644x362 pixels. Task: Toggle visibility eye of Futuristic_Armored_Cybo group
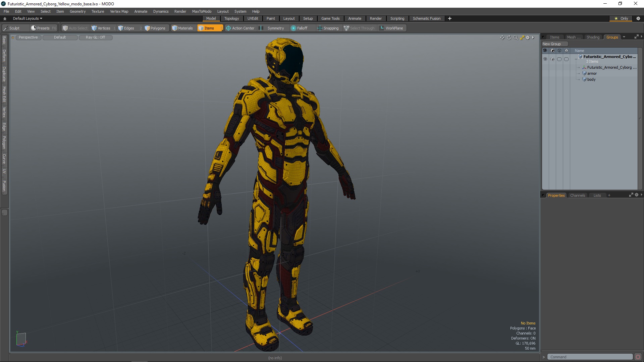[545, 59]
